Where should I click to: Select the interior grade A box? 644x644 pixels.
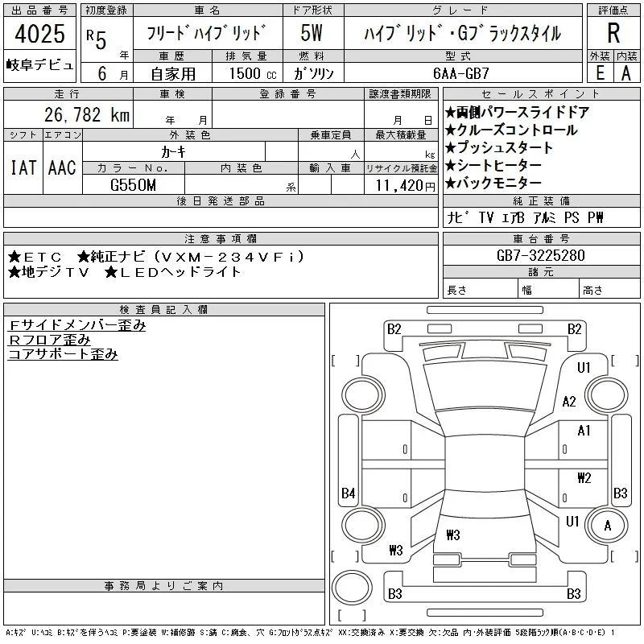tap(627, 73)
